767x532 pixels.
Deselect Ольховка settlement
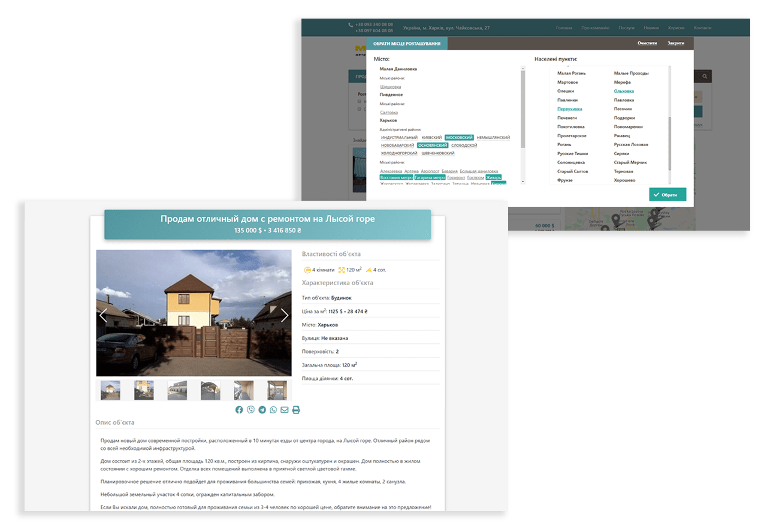click(x=624, y=91)
